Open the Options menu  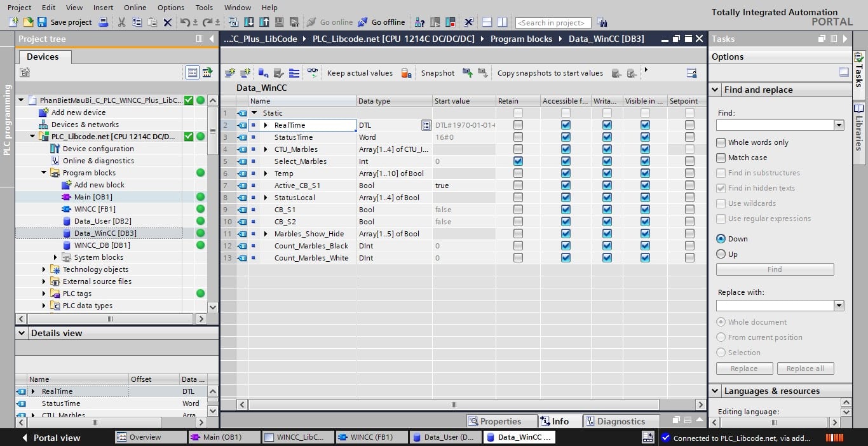pos(171,8)
